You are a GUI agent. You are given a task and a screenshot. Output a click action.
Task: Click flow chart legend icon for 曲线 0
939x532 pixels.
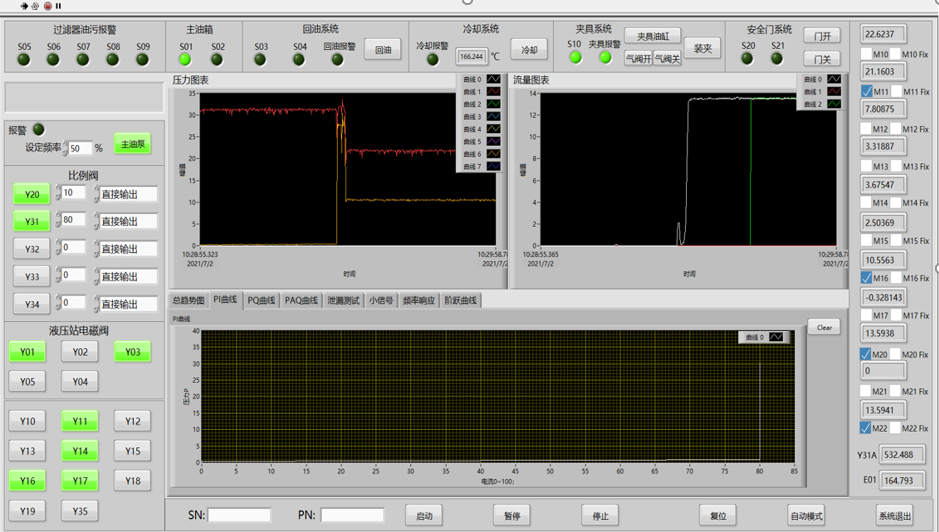pos(834,79)
